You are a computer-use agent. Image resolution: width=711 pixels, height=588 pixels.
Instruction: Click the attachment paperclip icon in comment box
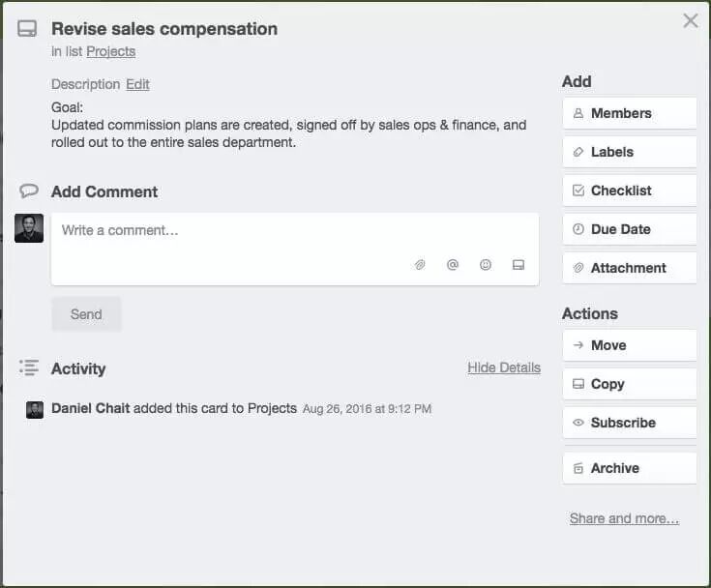(x=420, y=265)
